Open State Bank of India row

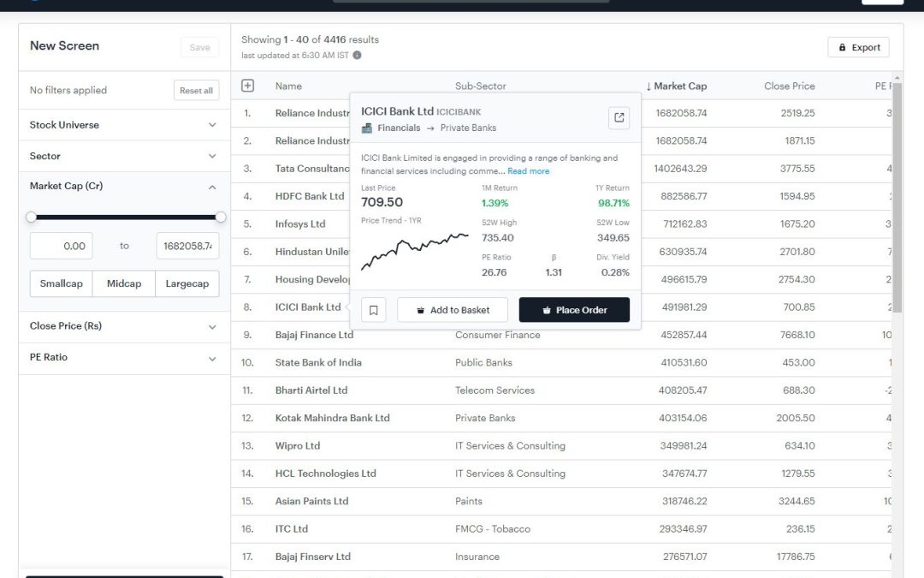319,363
